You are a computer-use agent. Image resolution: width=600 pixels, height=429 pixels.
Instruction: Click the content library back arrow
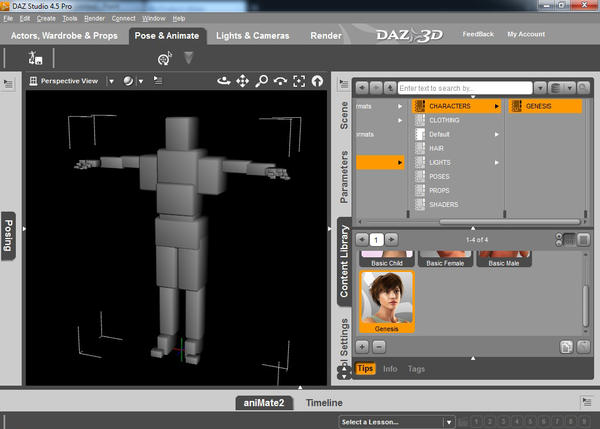point(362,88)
